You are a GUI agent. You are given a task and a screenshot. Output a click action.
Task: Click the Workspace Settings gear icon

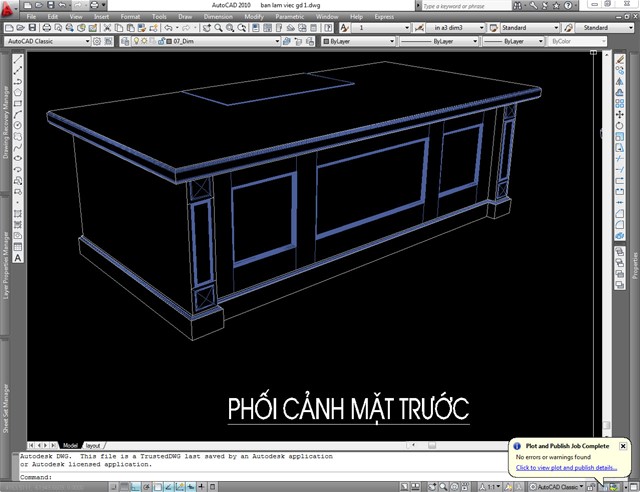[x=97, y=41]
